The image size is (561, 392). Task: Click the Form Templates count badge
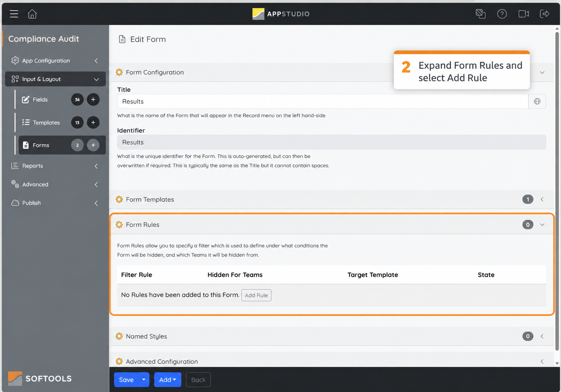(x=528, y=199)
